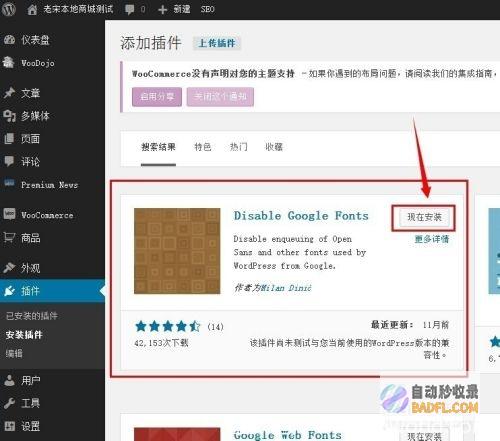
Task: Click the Tools wrench icon
Action: pos(9,403)
